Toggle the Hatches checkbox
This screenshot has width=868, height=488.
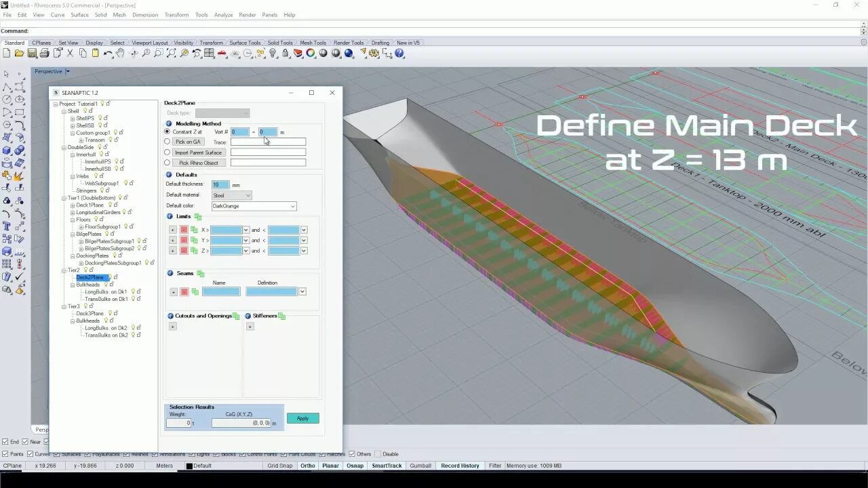pos(322,454)
